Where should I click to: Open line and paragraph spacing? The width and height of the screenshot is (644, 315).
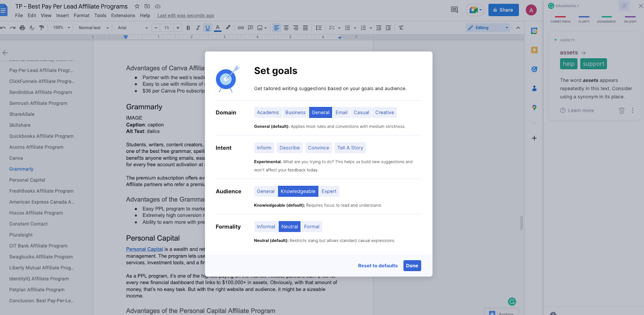(318, 28)
